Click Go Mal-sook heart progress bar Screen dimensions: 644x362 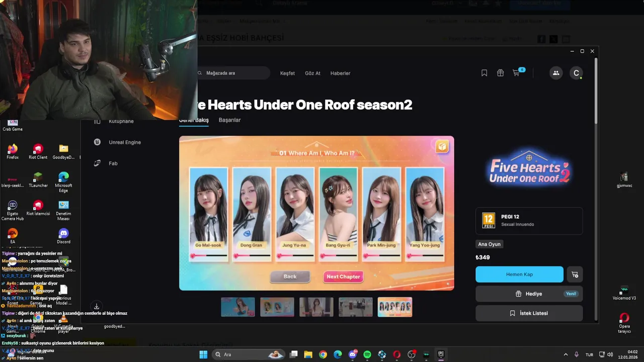209,255
